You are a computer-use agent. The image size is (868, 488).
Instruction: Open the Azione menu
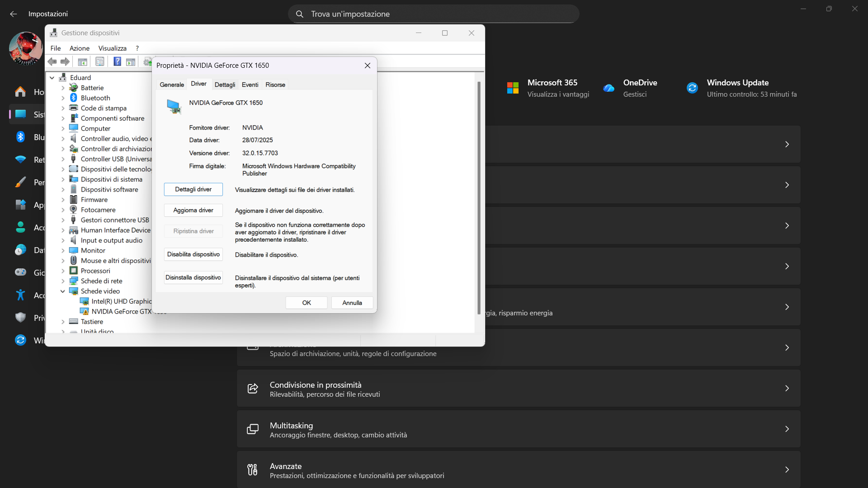click(80, 48)
